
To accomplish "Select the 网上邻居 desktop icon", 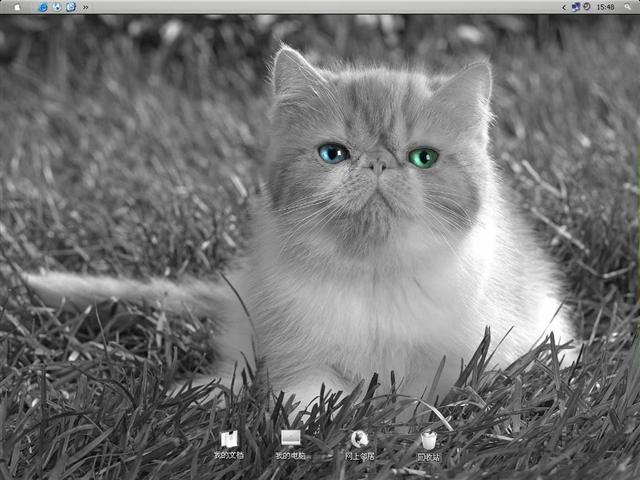I will 360,440.
